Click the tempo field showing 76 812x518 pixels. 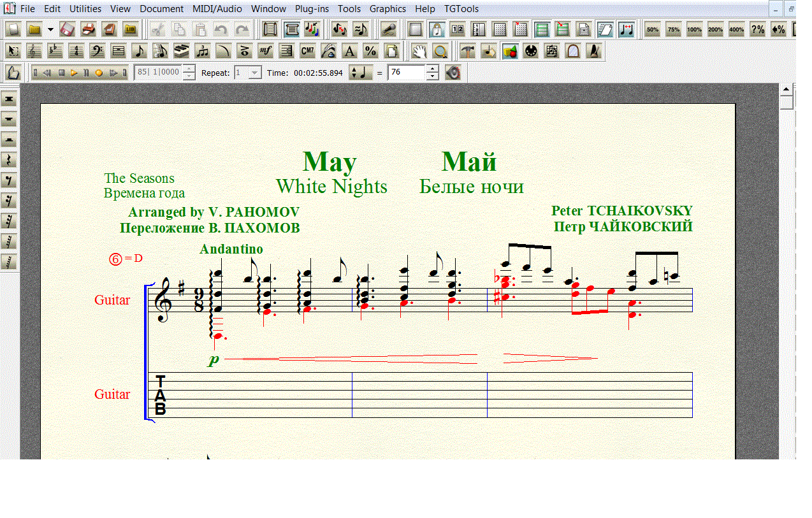(406, 73)
